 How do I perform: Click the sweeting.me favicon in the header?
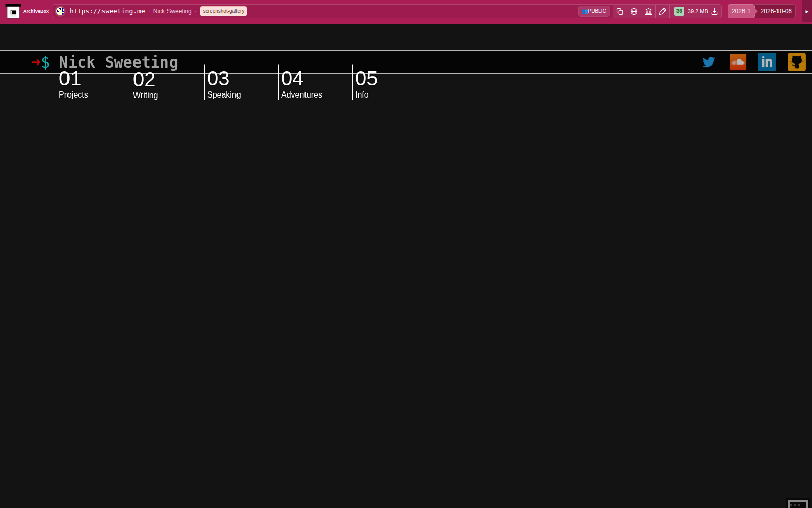[x=60, y=11]
